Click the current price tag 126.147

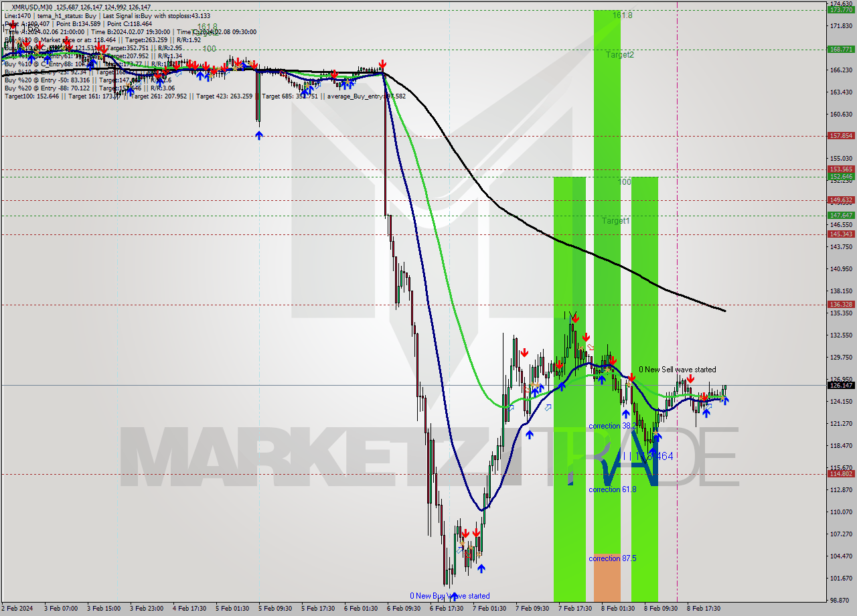(841, 385)
